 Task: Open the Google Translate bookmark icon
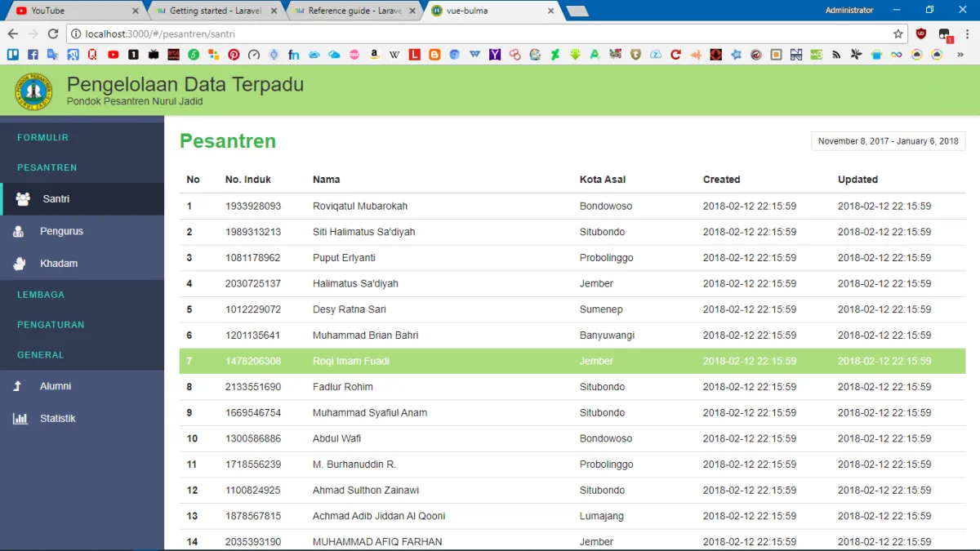click(x=53, y=55)
